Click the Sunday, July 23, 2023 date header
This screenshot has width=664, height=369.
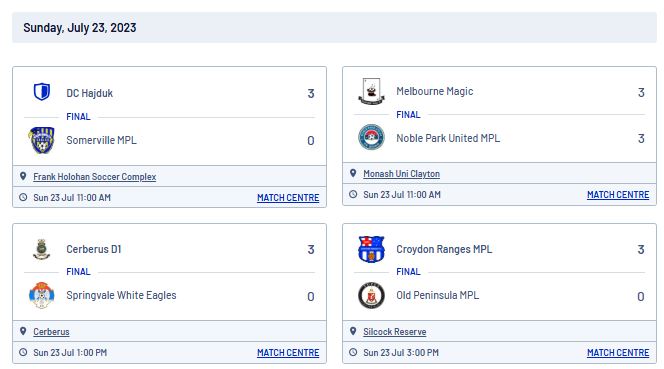coord(334,28)
